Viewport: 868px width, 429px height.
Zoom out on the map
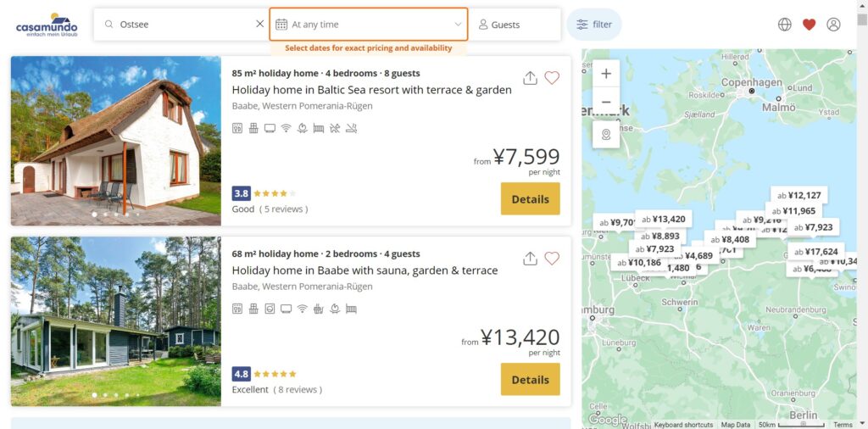[606, 103]
